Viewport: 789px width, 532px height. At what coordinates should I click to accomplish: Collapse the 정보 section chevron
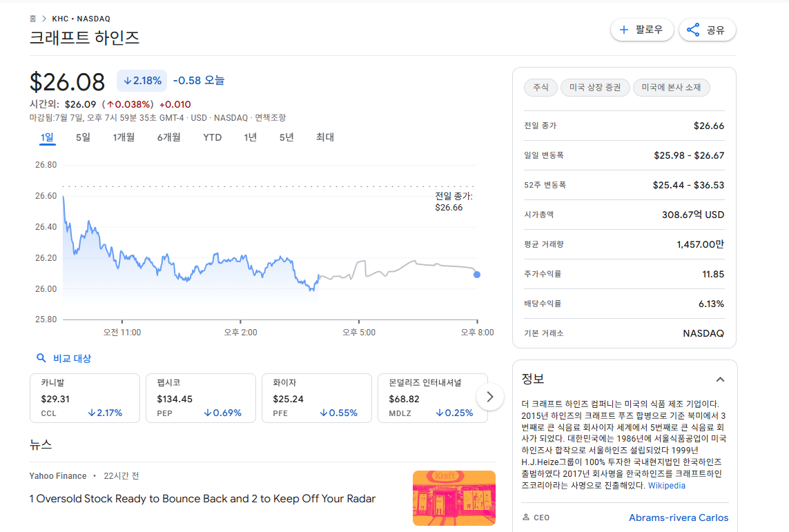[x=720, y=379]
